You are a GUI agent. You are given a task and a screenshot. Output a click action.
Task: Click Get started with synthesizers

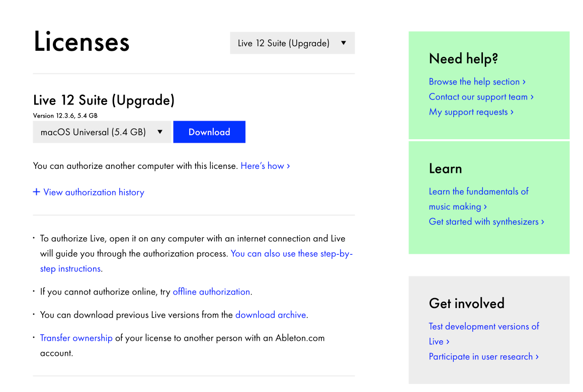[x=486, y=222]
